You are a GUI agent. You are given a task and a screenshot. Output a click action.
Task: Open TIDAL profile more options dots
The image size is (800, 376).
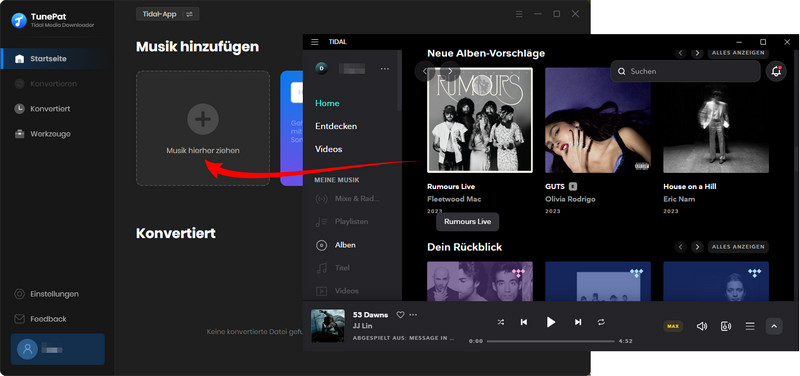[x=385, y=68]
